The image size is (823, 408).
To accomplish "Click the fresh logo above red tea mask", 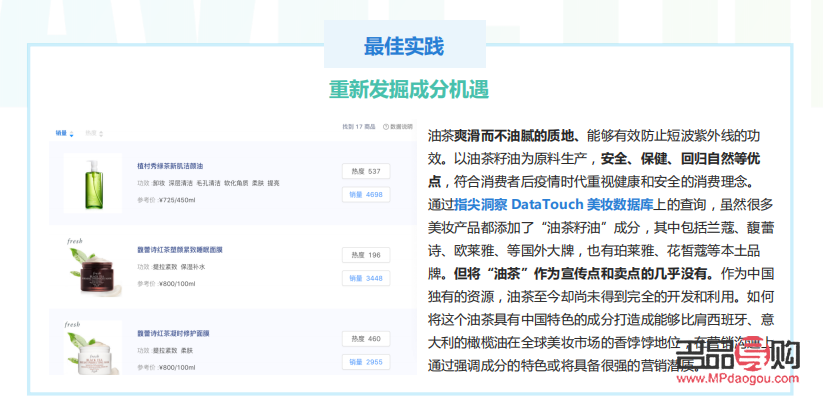I will (73, 241).
